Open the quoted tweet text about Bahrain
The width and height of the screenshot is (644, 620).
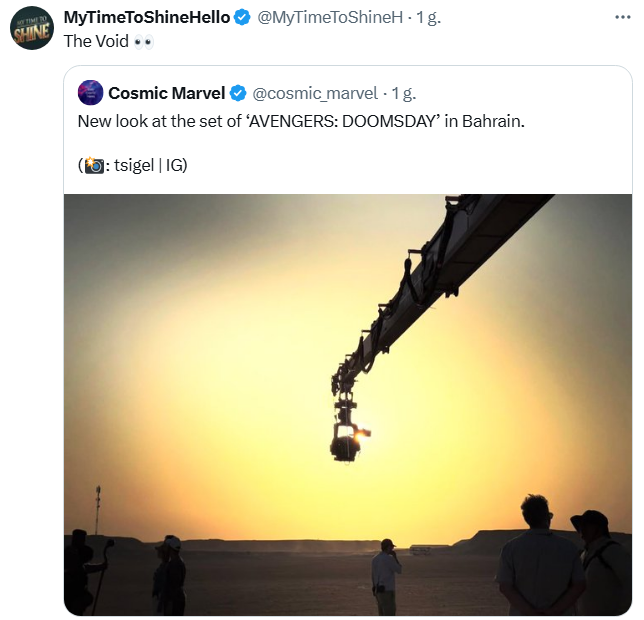pyautogui.click(x=301, y=122)
